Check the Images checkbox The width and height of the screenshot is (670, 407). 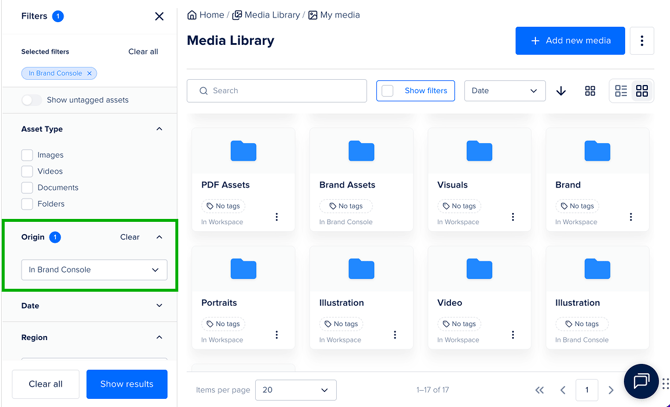click(x=27, y=155)
